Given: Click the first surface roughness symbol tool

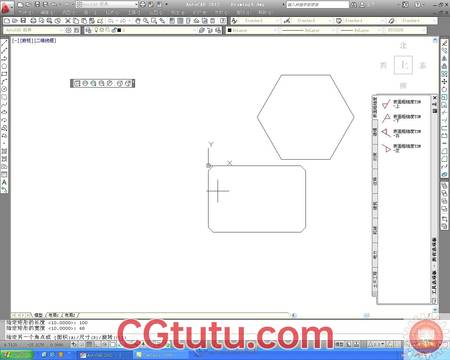Looking at the screenshot, I should pos(386,104).
